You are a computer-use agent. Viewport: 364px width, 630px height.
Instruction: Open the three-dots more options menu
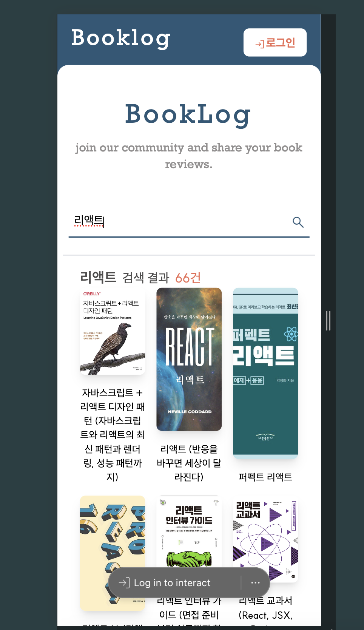tap(255, 583)
